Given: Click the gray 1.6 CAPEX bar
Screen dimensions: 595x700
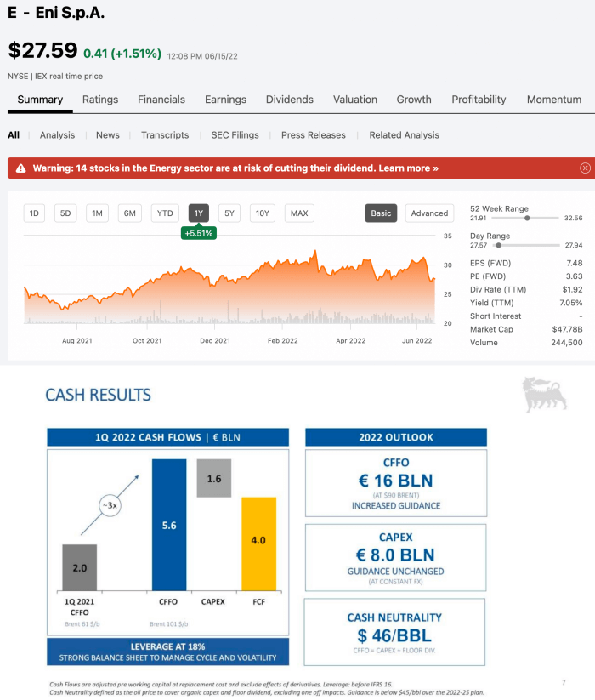Looking at the screenshot, I should coord(214,478).
